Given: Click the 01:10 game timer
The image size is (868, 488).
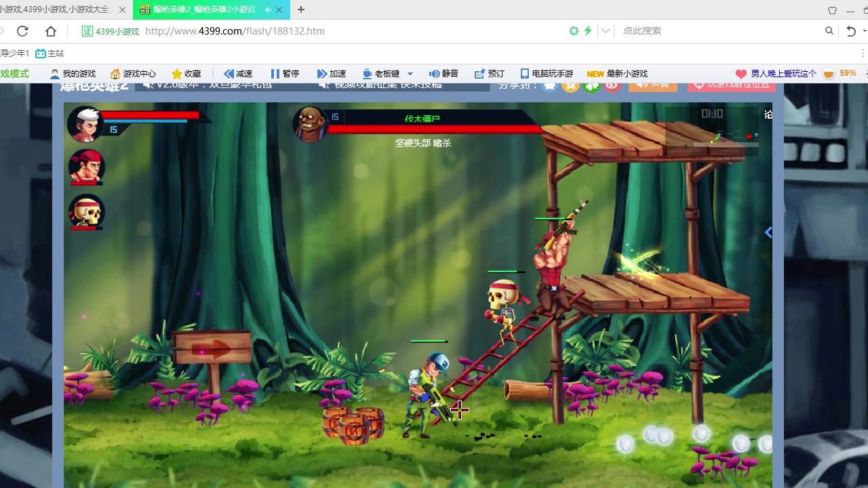Looking at the screenshot, I should [x=712, y=114].
